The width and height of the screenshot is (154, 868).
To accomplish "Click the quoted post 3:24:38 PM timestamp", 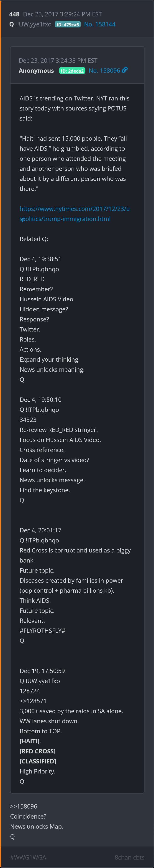I will click(58, 61).
